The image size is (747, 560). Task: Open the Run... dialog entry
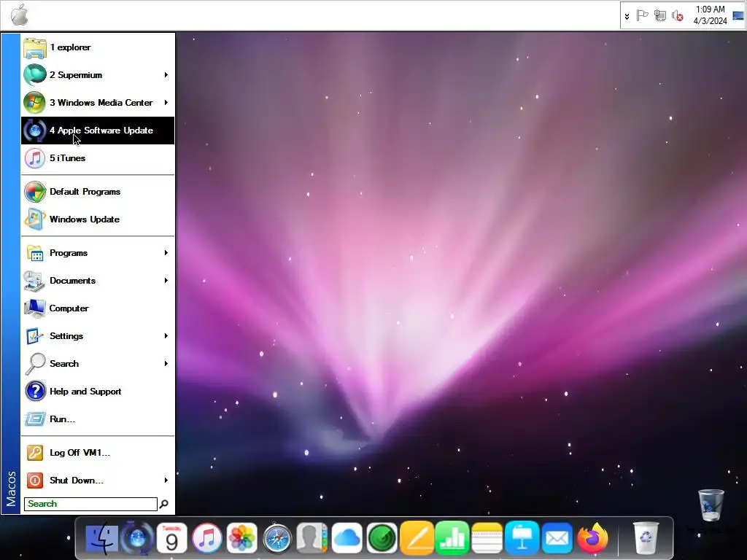[x=98, y=419]
